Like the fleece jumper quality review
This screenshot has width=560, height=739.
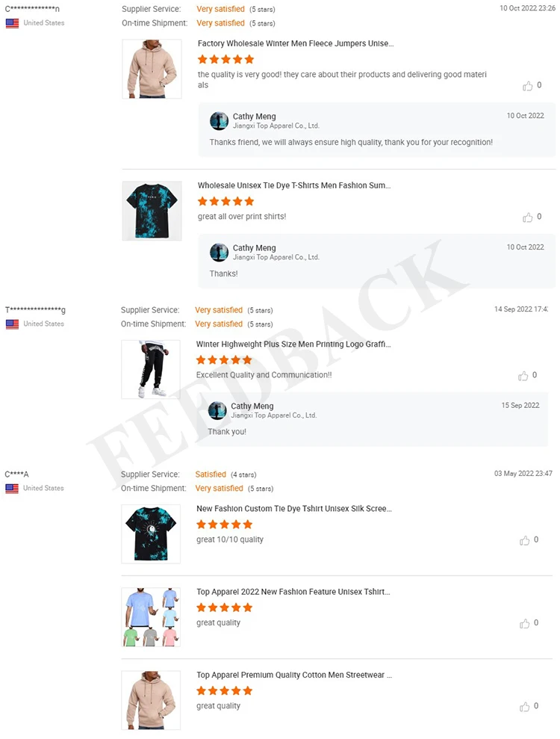[x=527, y=86]
